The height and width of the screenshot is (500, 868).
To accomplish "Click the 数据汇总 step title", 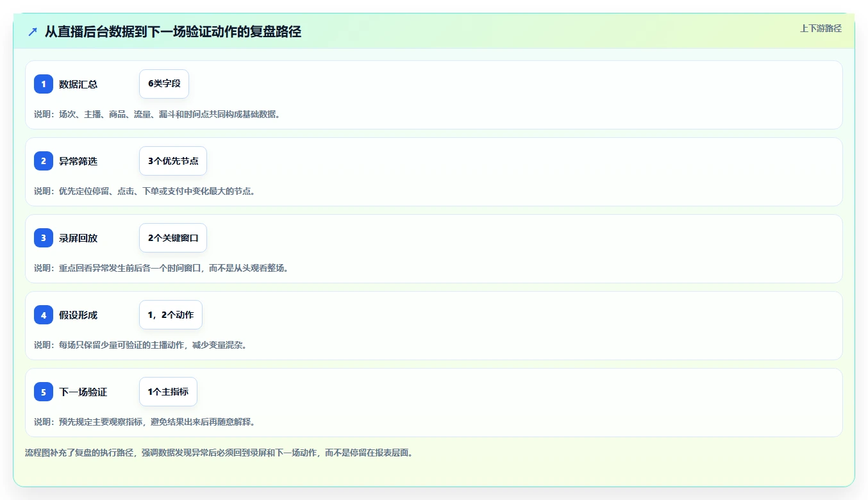I will click(x=78, y=84).
